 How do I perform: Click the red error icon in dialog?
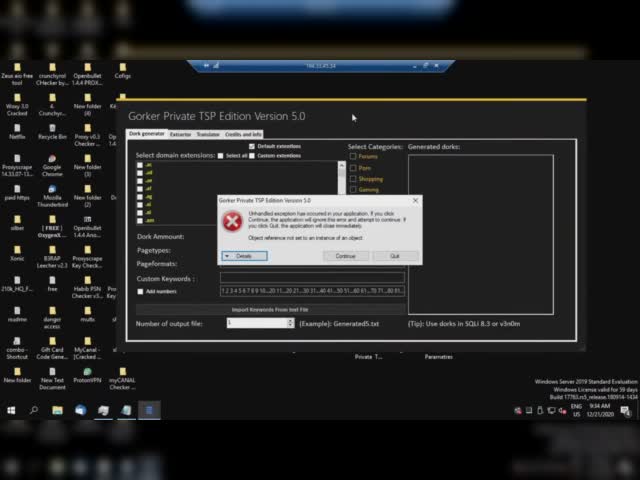tap(232, 221)
